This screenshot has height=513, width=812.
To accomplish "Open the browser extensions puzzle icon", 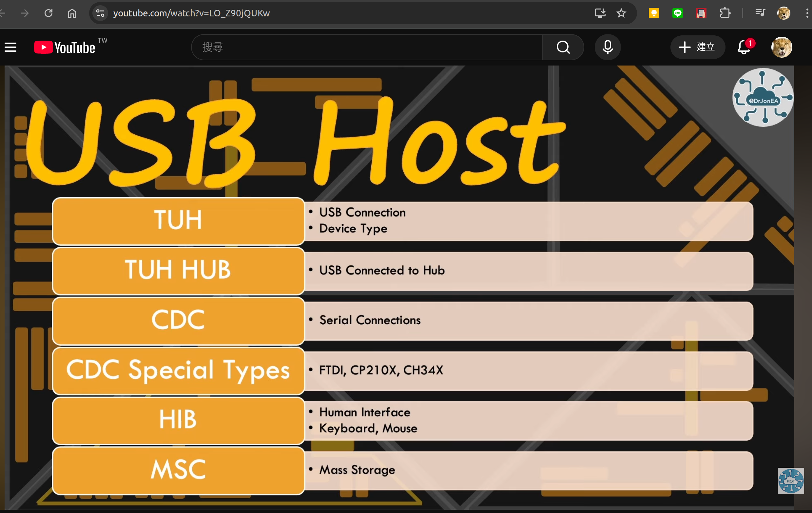I will pos(725,13).
